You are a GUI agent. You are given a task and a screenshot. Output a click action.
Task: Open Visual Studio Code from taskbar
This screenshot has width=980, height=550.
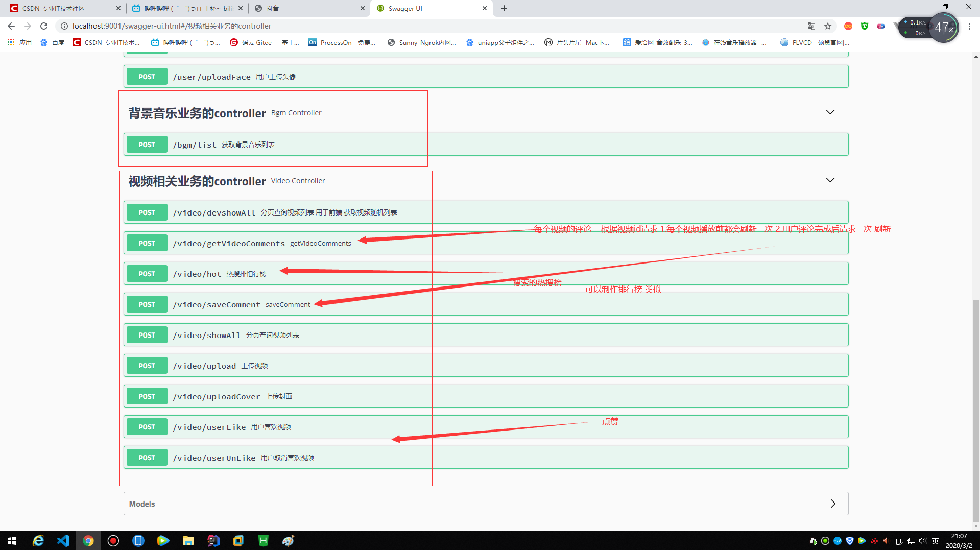63,540
